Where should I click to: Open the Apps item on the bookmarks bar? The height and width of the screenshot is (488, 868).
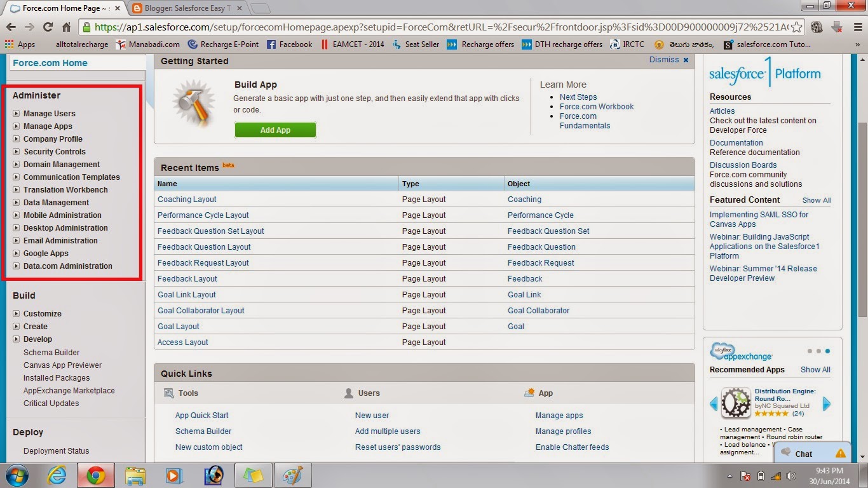pyautogui.click(x=19, y=44)
